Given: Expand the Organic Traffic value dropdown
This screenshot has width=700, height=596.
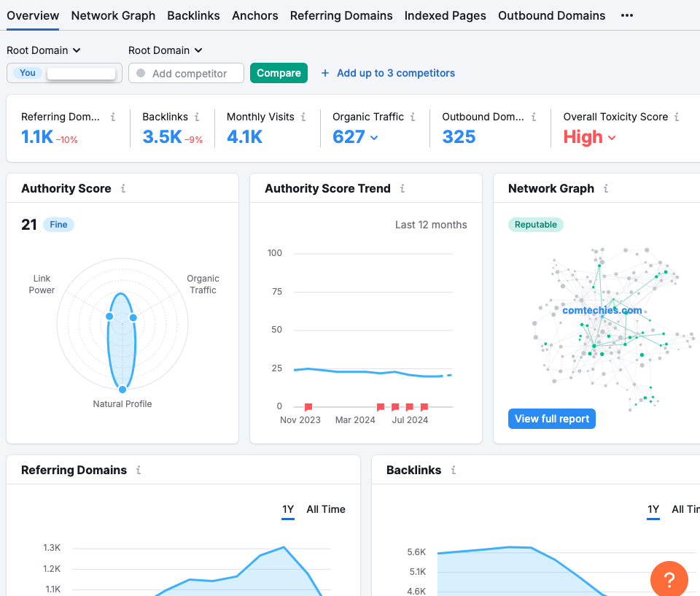Looking at the screenshot, I should click(x=374, y=137).
